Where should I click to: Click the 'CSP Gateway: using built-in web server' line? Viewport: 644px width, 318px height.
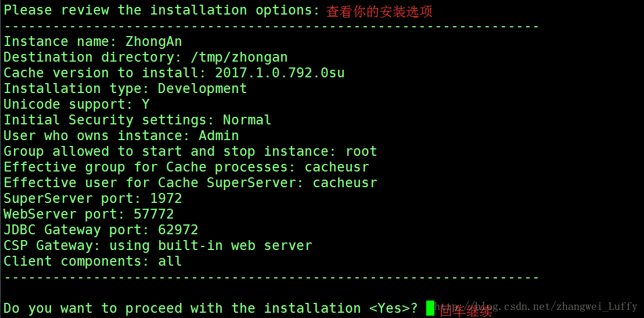coord(158,245)
